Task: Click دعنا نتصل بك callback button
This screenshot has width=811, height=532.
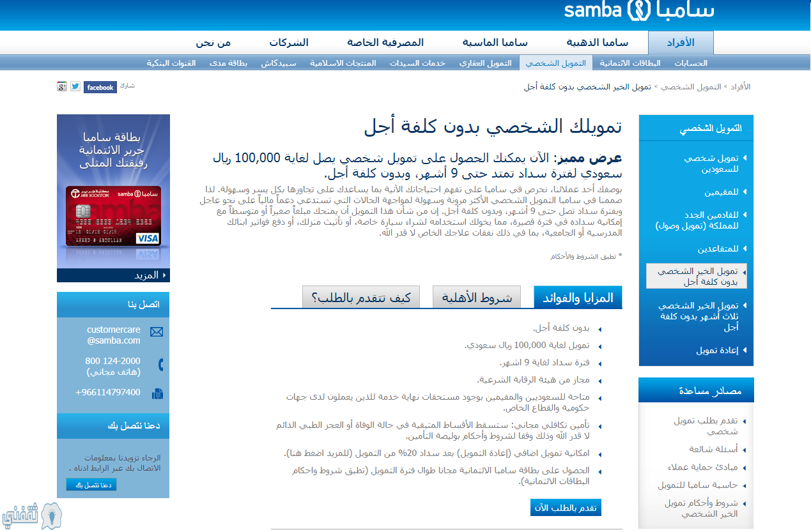Action: coord(91,485)
